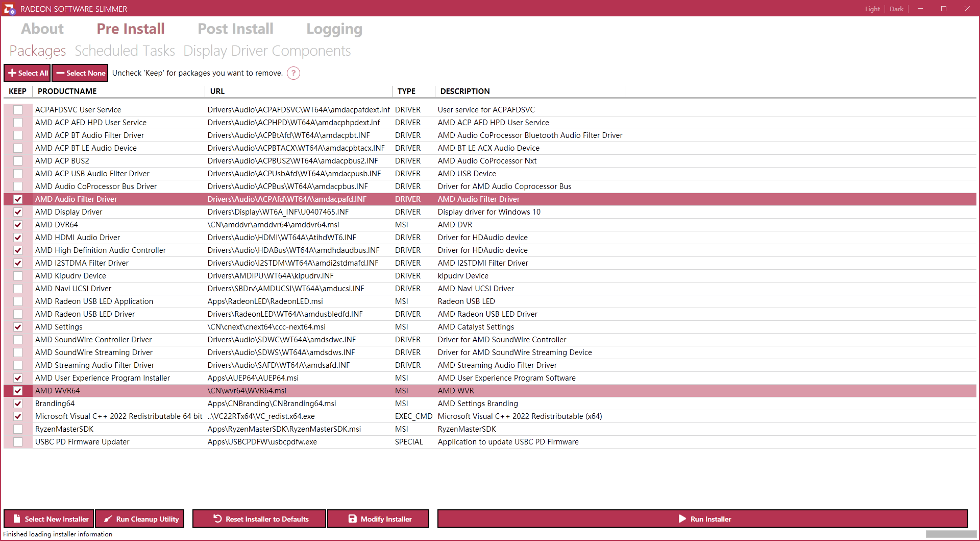Select 'AMD ACP USB Audio Filter Driver' product name
This screenshot has height=541, width=980.
(92, 174)
